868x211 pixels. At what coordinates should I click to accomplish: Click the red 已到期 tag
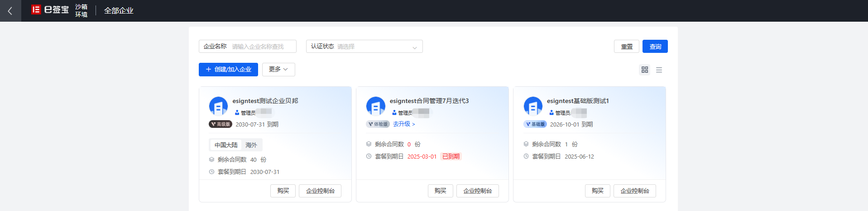[451, 156]
